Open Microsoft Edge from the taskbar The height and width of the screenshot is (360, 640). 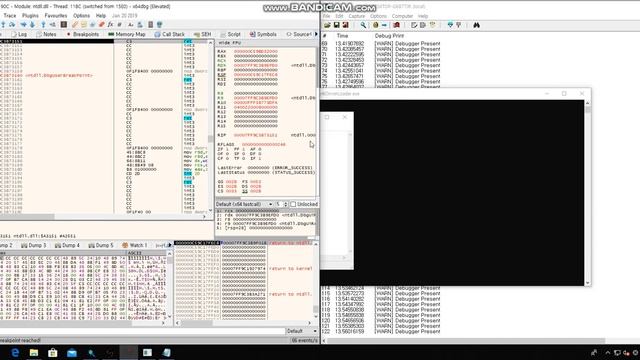(15, 352)
